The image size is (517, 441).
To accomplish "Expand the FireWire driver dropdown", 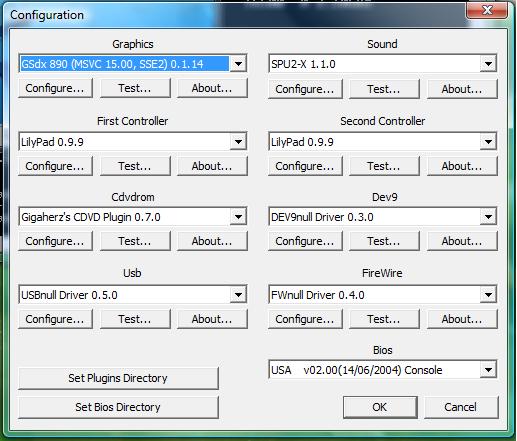I will (x=488, y=295).
